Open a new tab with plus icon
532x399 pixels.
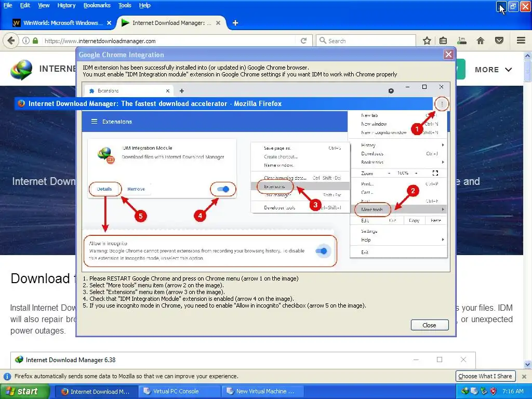coord(235,23)
